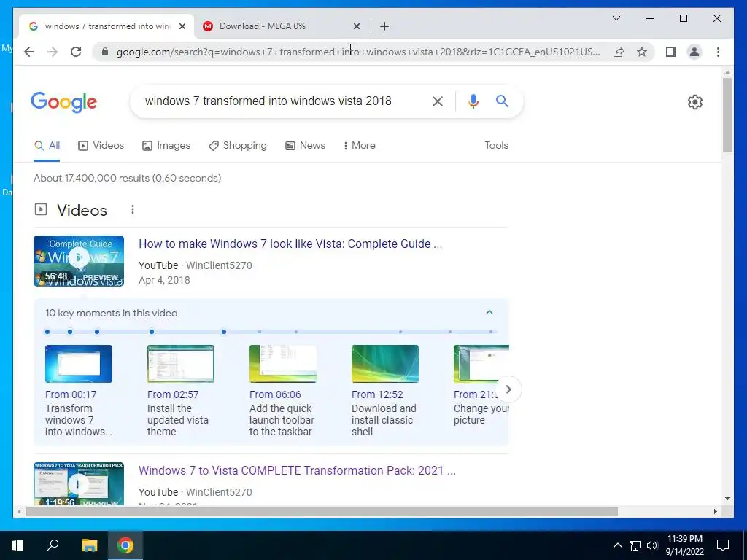Open the tab search dropdown chevron
Viewport: 747px width, 560px height.
(x=616, y=18)
